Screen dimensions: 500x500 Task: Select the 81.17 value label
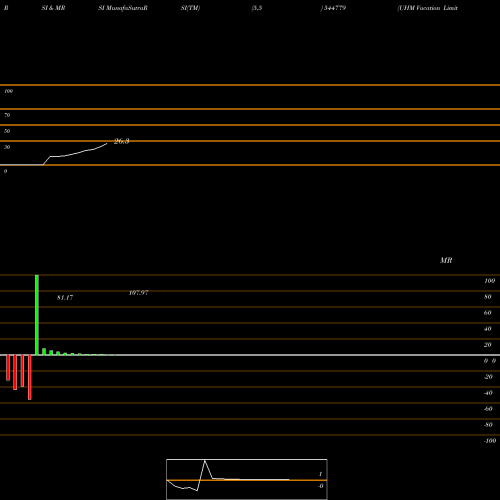65,297
